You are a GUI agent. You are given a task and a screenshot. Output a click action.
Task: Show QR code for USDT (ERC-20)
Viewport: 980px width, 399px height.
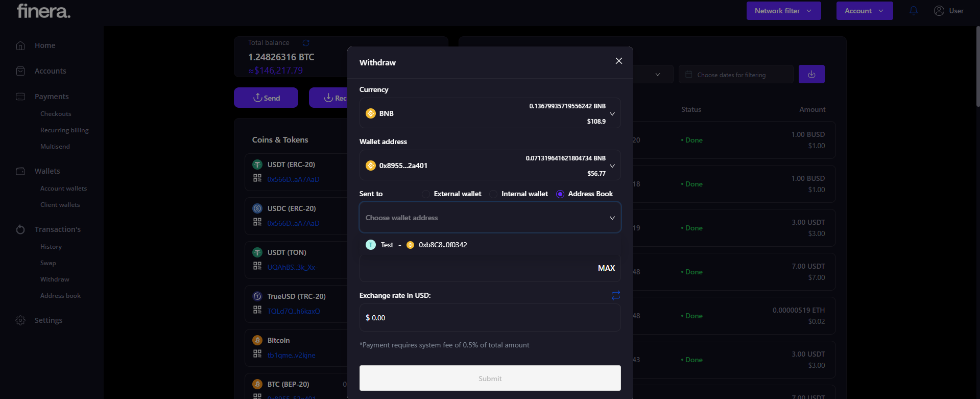(x=257, y=178)
